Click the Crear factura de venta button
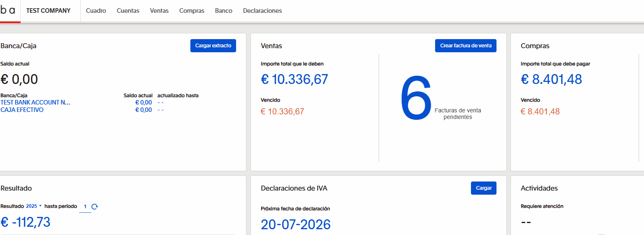The height and width of the screenshot is (235, 644). pyautogui.click(x=466, y=46)
